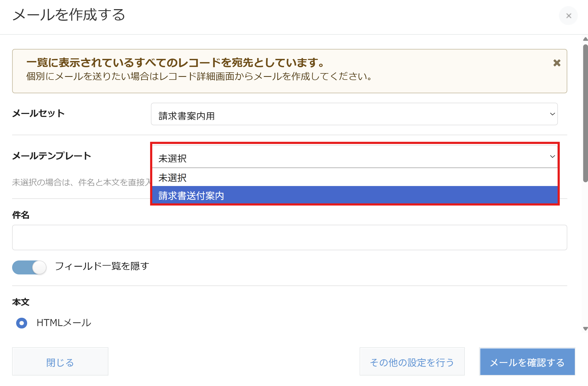Image resolution: width=588 pixels, height=386 pixels.
Task: Click the 請求書案内用 selected value
Action: click(x=187, y=116)
